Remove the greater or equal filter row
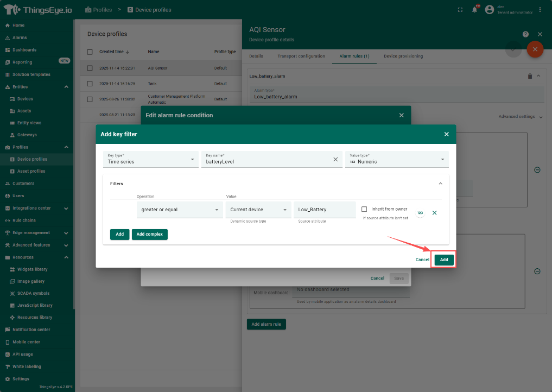 click(434, 213)
